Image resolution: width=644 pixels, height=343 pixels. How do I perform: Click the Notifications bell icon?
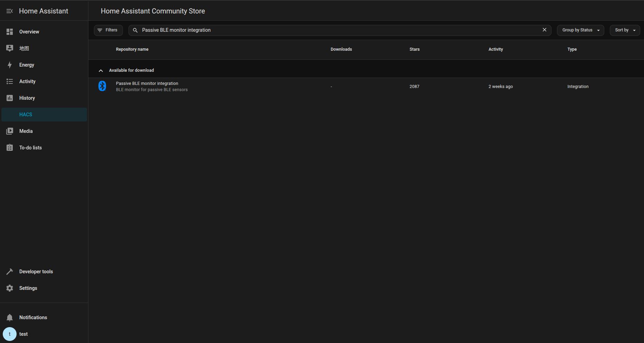click(10, 317)
